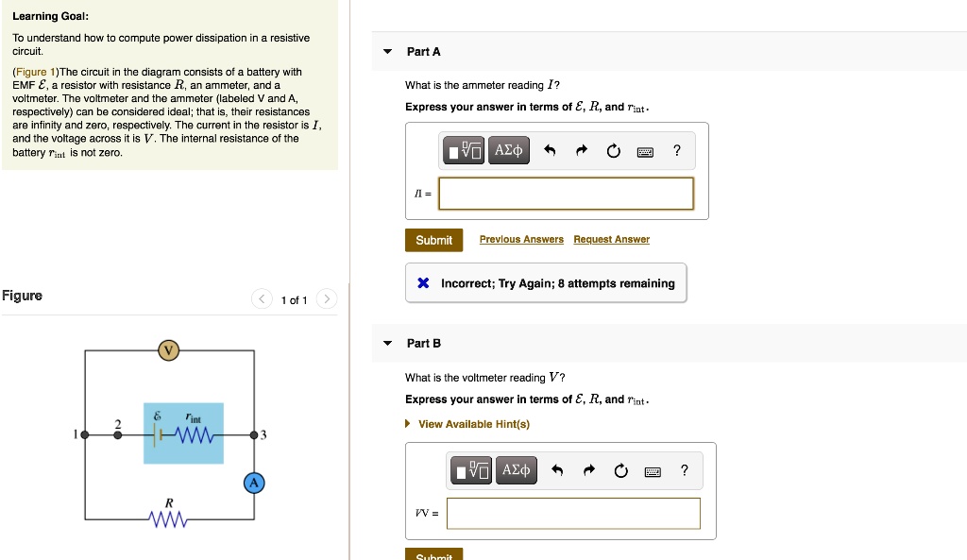
Task: Open the equation template editor in Part B
Action: (471, 470)
